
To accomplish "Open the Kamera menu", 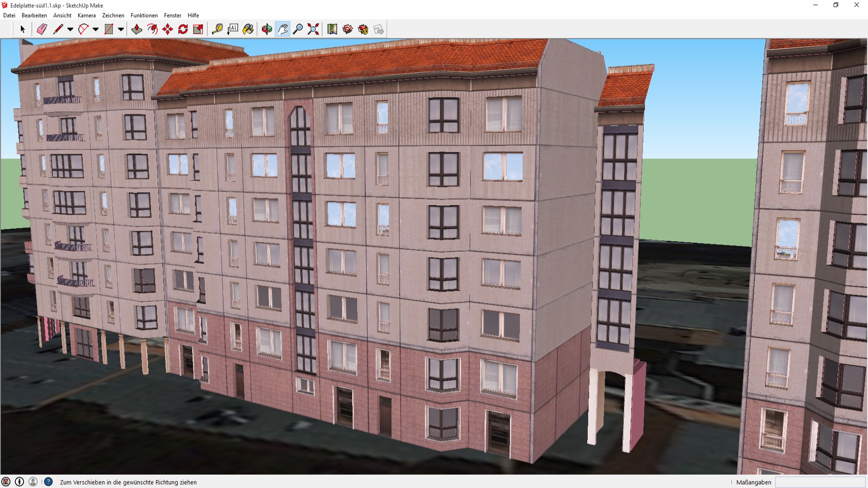I will [x=86, y=15].
